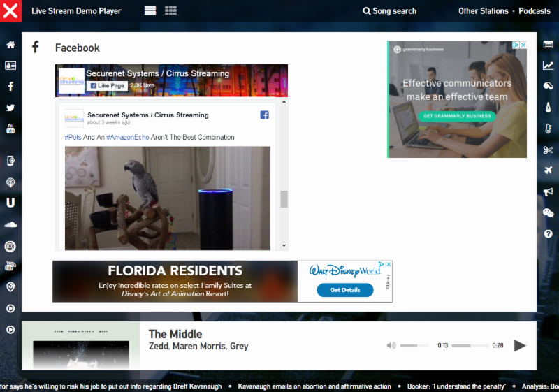The height and width of the screenshot is (392, 559).
Task: Click the help question mark icon
Action: (x=549, y=234)
